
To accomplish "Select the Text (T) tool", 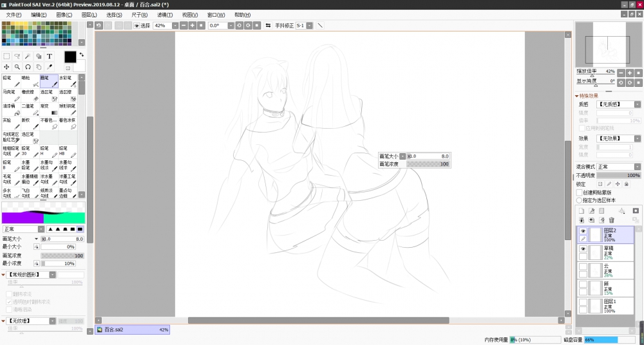I will [50, 56].
